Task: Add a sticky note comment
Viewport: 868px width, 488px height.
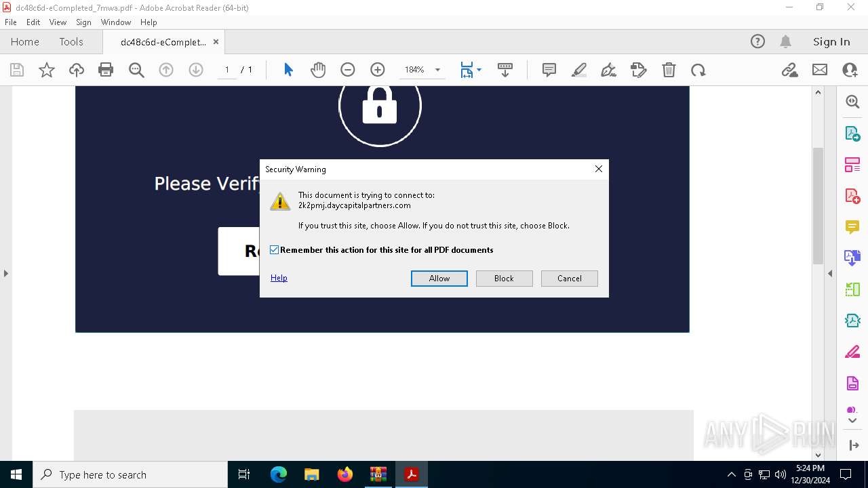Action: pos(549,70)
